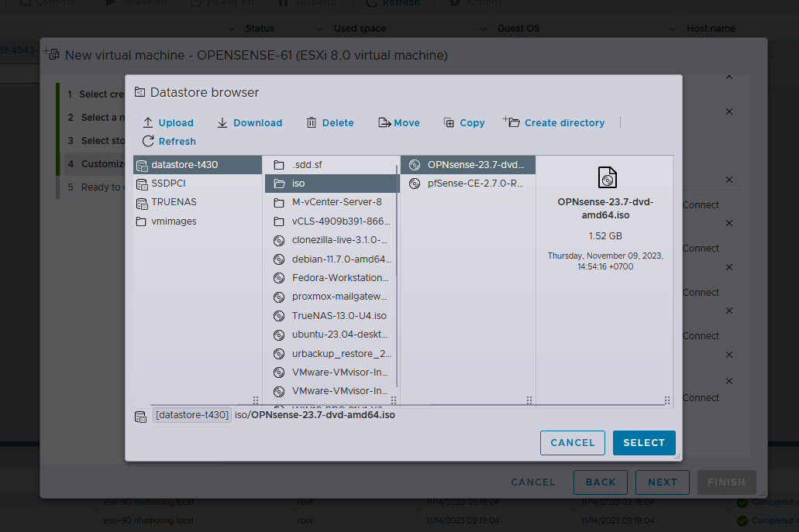The width and height of the screenshot is (799, 532).
Task: Click the first column resize handle
Action: [x=256, y=400]
